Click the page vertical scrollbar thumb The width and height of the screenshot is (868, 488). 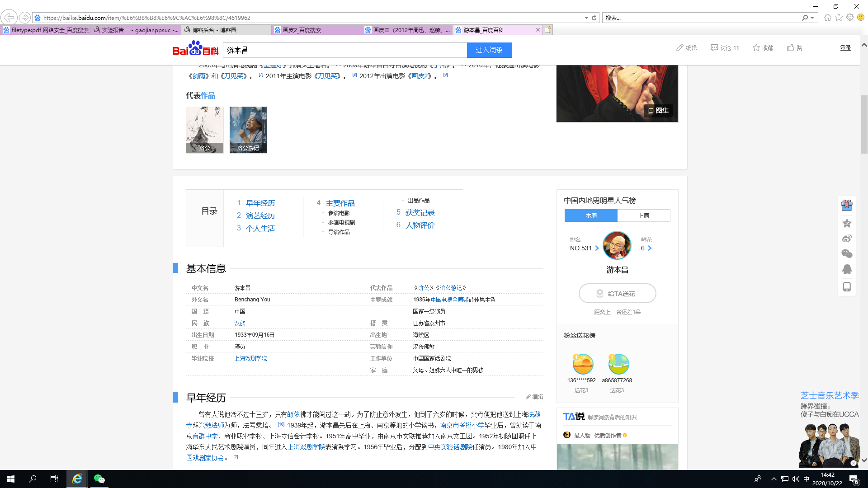tap(864, 124)
